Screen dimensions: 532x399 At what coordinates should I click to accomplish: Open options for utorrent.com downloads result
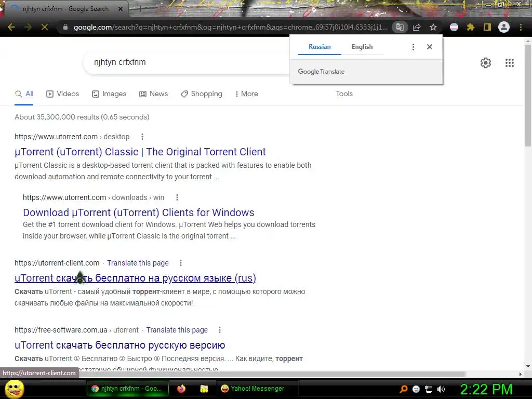(177, 197)
